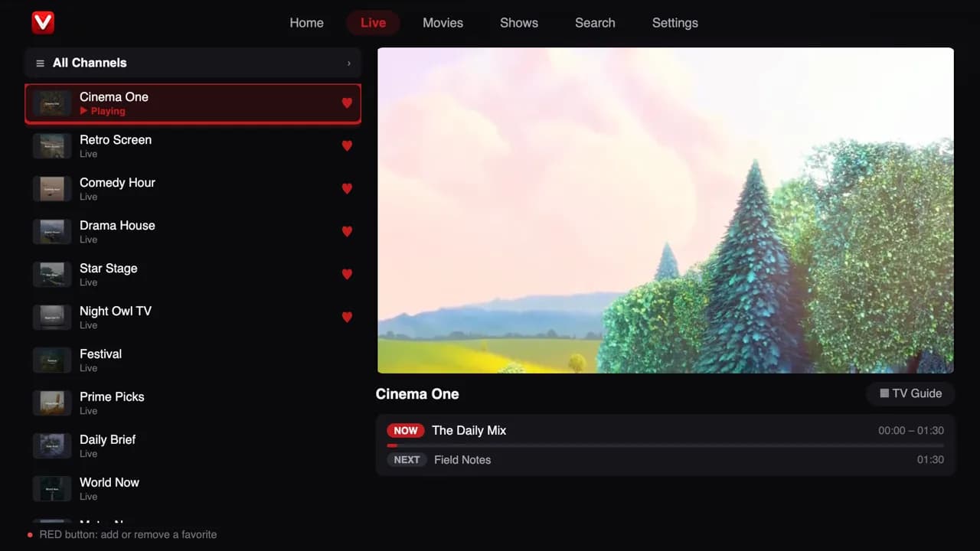The width and height of the screenshot is (980, 551).
Task: Click the Drama House channel thumbnail
Action: click(x=52, y=232)
